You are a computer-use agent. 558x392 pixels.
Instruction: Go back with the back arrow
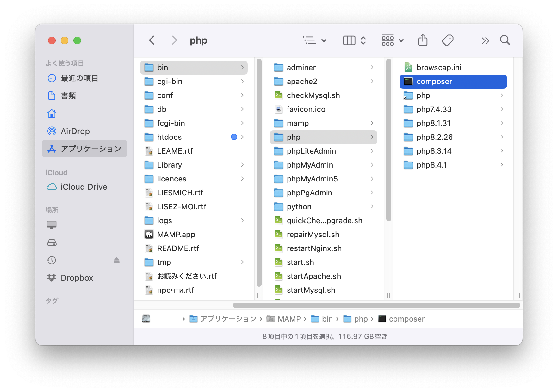(152, 40)
